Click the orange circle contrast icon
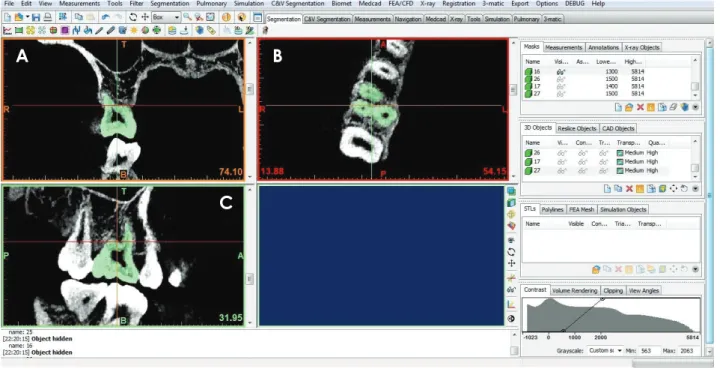Image resolution: width=720 pixels, height=369 pixels. click(226, 17)
